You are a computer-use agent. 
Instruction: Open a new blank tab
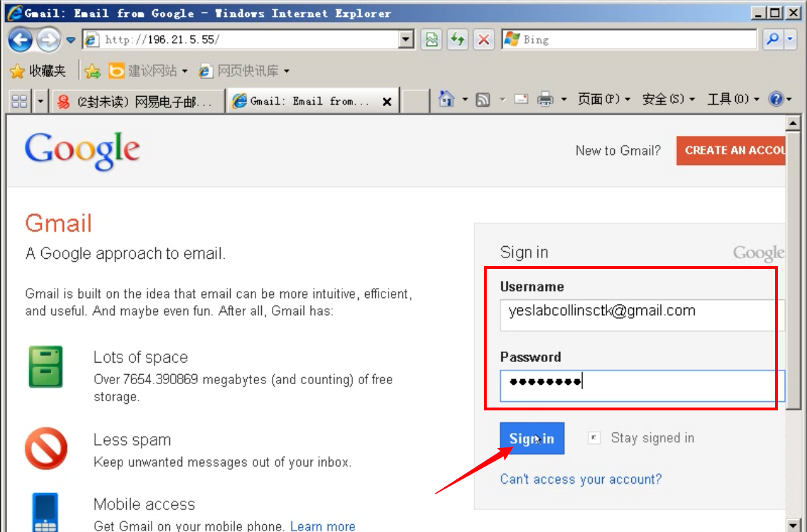pyautogui.click(x=415, y=102)
